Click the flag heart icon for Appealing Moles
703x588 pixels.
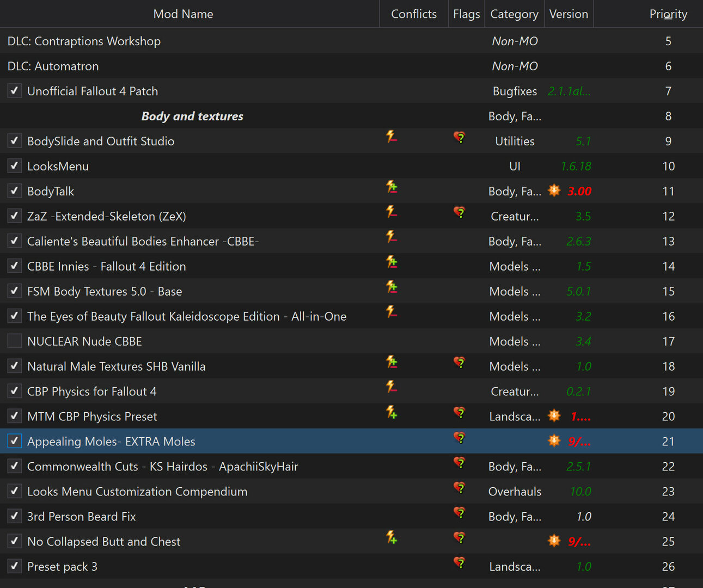coord(460,438)
